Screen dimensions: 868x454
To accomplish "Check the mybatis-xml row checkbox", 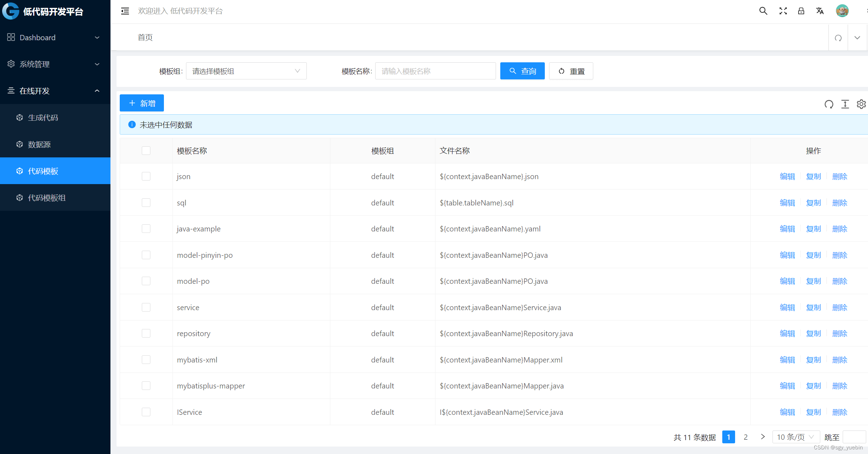I will (146, 360).
